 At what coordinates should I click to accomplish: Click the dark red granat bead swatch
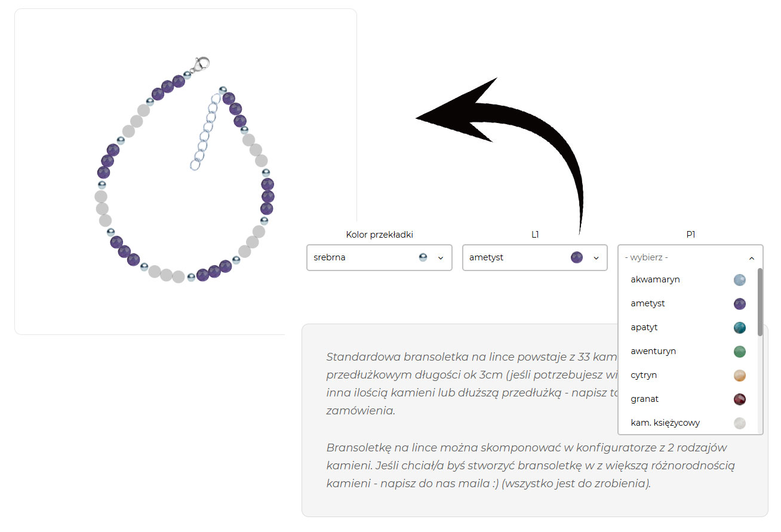coord(740,399)
